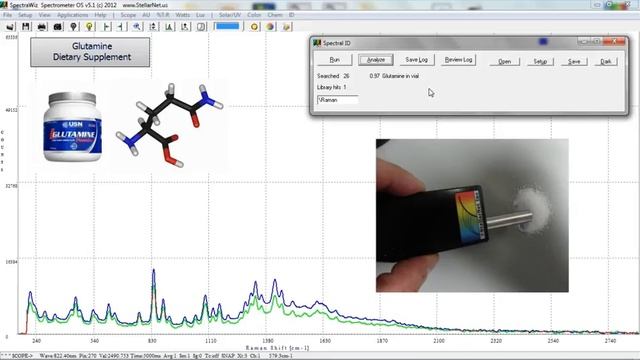Click the USN Glutamine bottle image
This screenshot has height=360, width=640.
coord(72,127)
